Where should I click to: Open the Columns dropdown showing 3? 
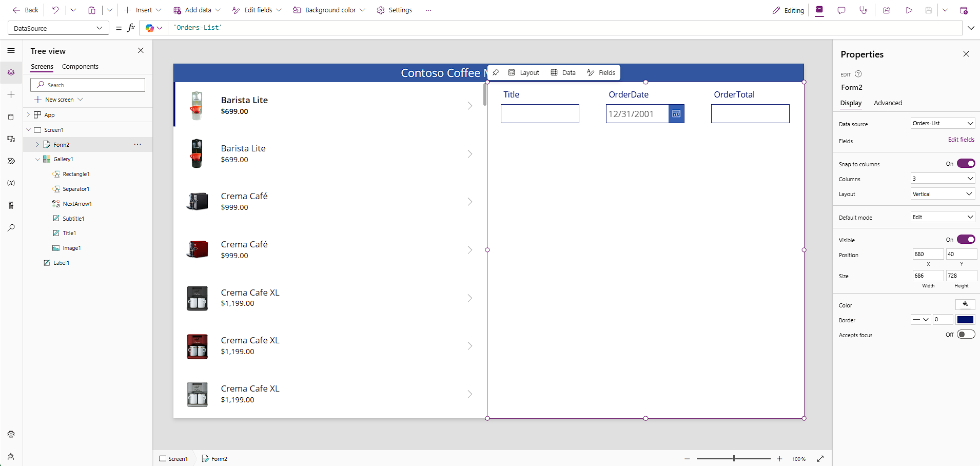click(943, 179)
